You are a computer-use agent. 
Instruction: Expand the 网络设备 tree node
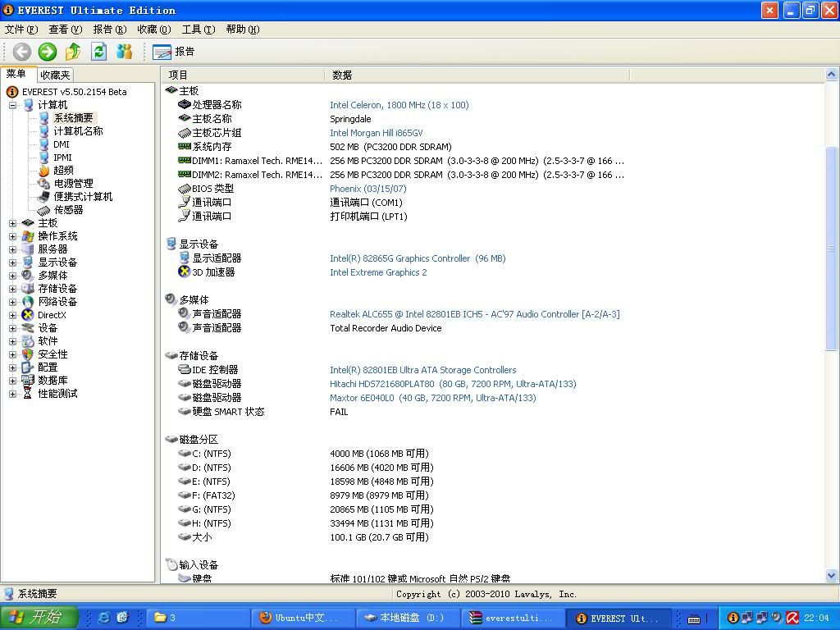(12, 302)
